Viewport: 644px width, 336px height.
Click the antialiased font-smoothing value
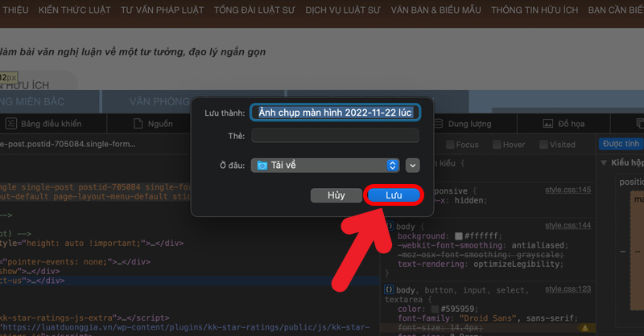538,245
